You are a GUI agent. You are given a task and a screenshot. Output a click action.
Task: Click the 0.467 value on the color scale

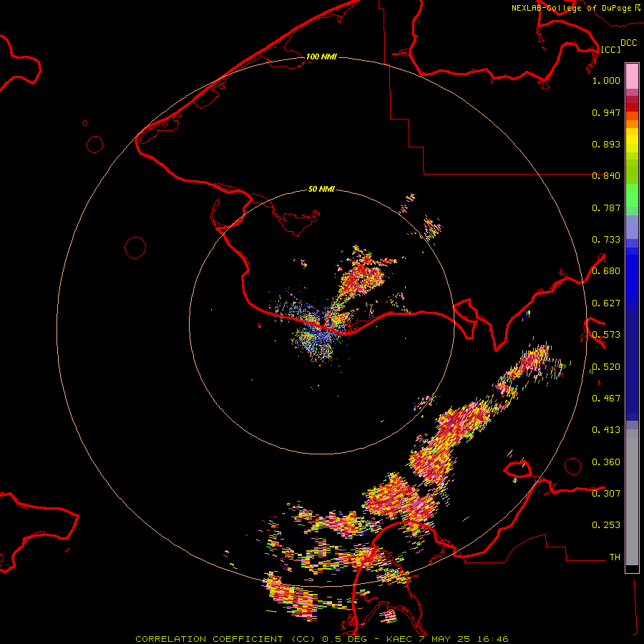click(x=606, y=399)
